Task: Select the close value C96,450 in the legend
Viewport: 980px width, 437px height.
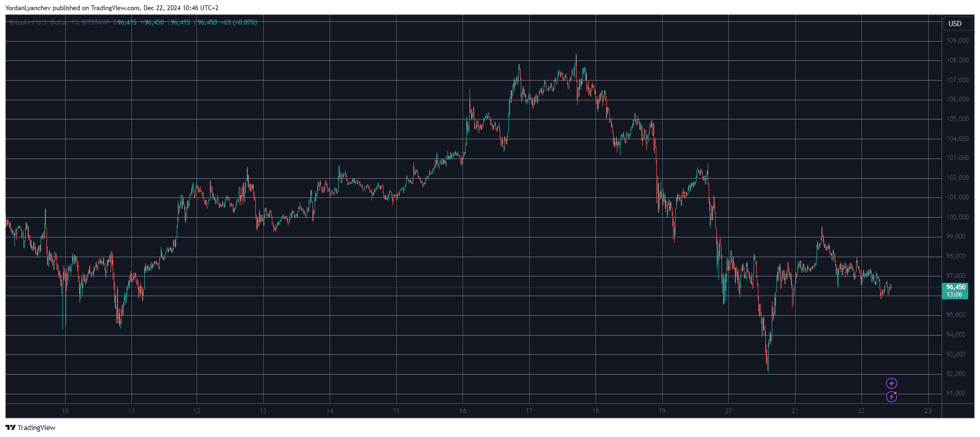Action: [x=206, y=22]
